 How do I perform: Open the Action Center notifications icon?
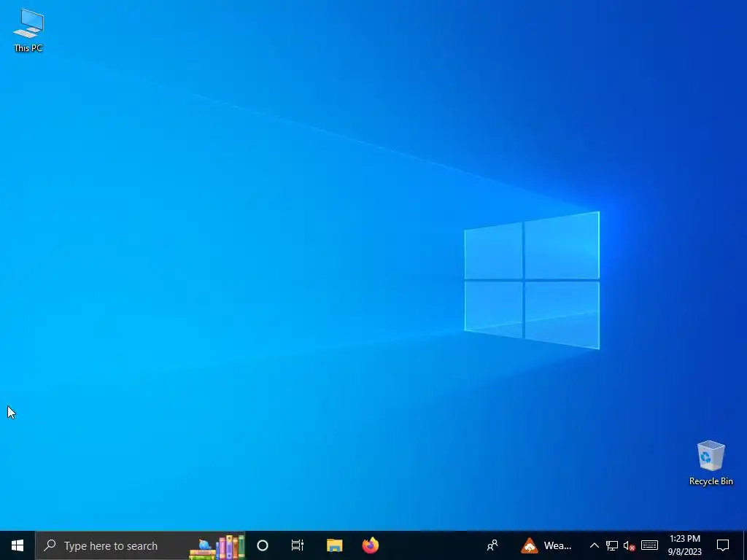coord(723,545)
